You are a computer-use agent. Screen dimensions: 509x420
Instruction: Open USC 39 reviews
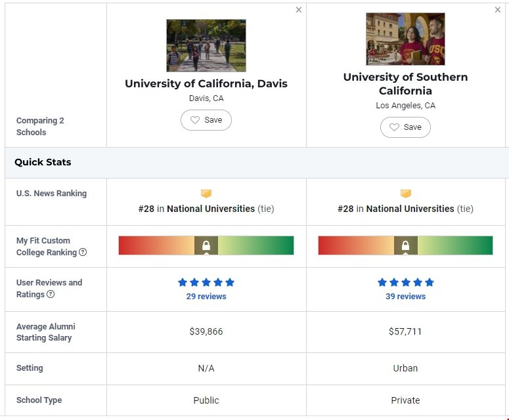[405, 297]
